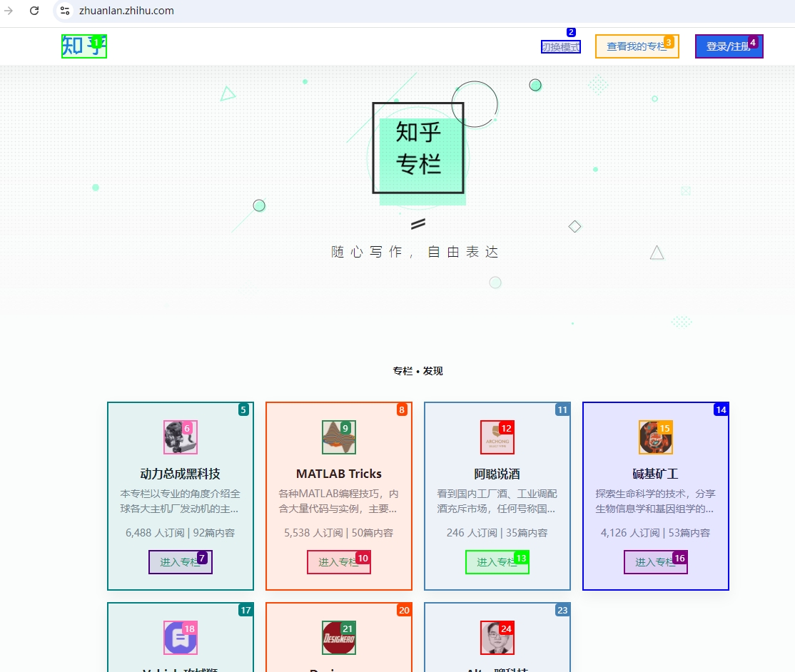Image resolution: width=795 pixels, height=672 pixels.
Task: Open the 阿聪说酒 column avatar
Action: pos(497,437)
